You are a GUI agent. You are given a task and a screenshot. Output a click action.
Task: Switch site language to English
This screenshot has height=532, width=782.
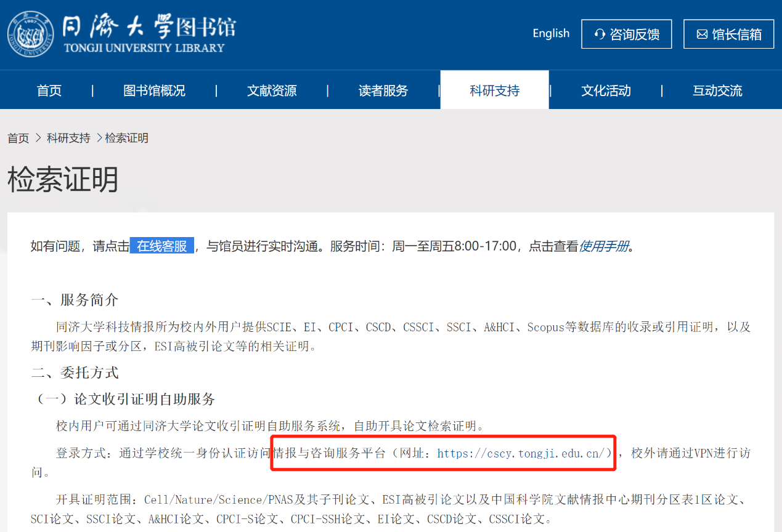[x=551, y=33]
